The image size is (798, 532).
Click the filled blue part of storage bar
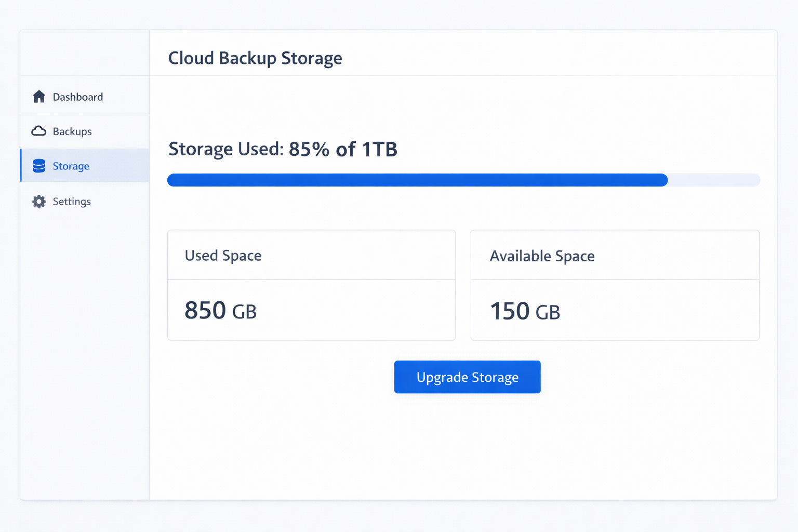click(x=417, y=180)
